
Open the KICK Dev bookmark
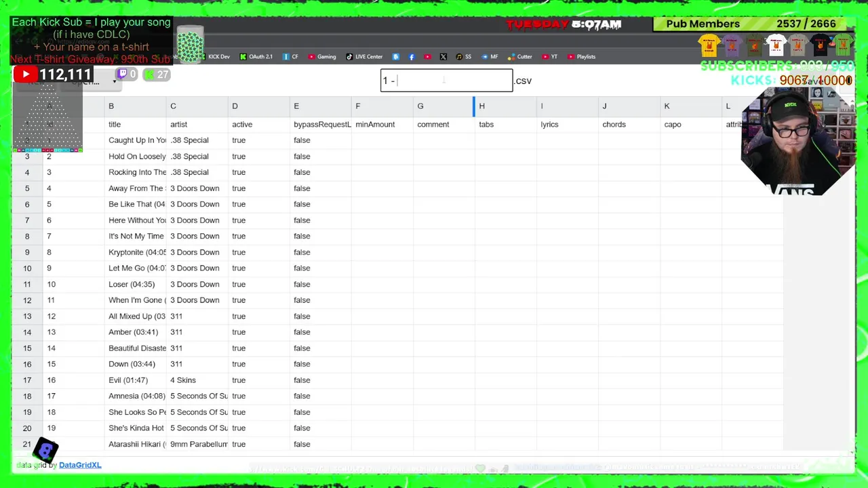click(214, 57)
